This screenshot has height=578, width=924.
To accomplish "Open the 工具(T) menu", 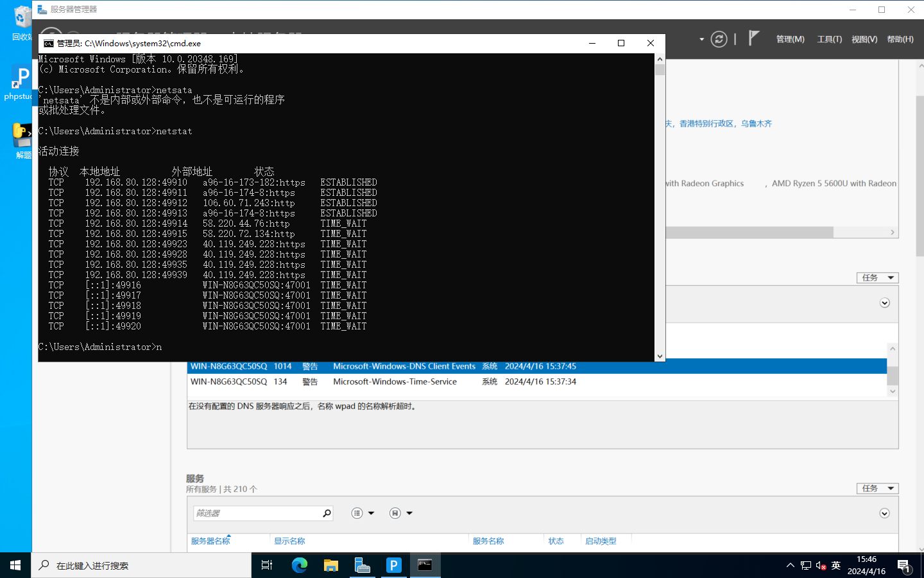I will [x=829, y=39].
